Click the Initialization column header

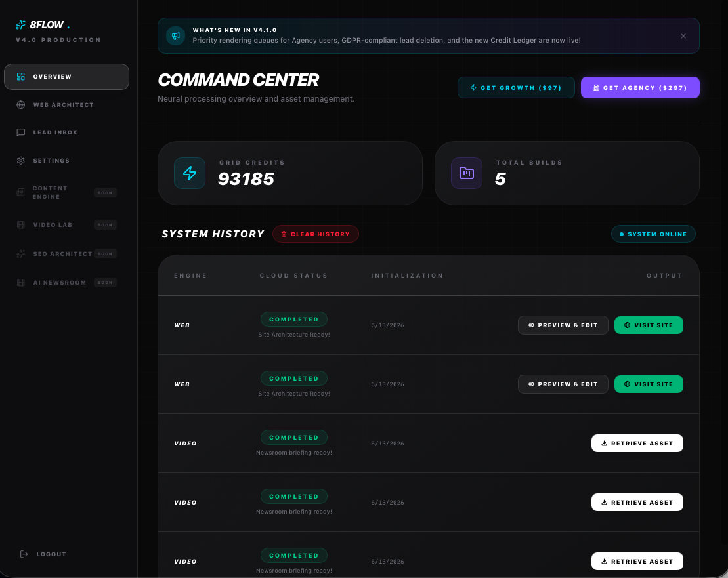[407, 276]
